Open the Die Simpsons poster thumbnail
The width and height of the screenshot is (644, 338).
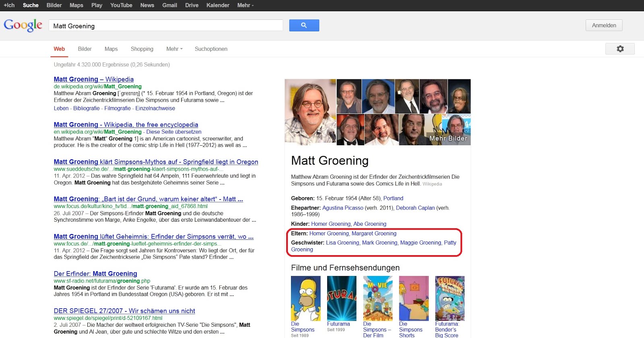click(305, 298)
